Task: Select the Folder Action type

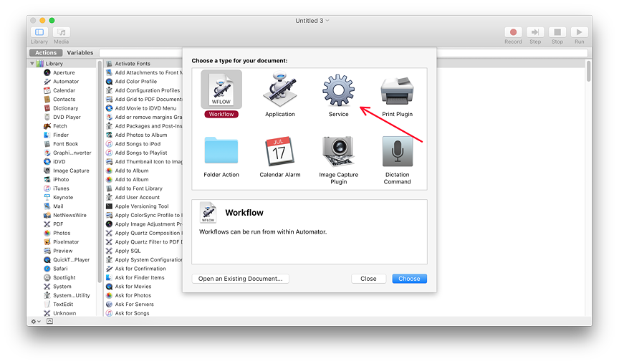Action: [221, 156]
